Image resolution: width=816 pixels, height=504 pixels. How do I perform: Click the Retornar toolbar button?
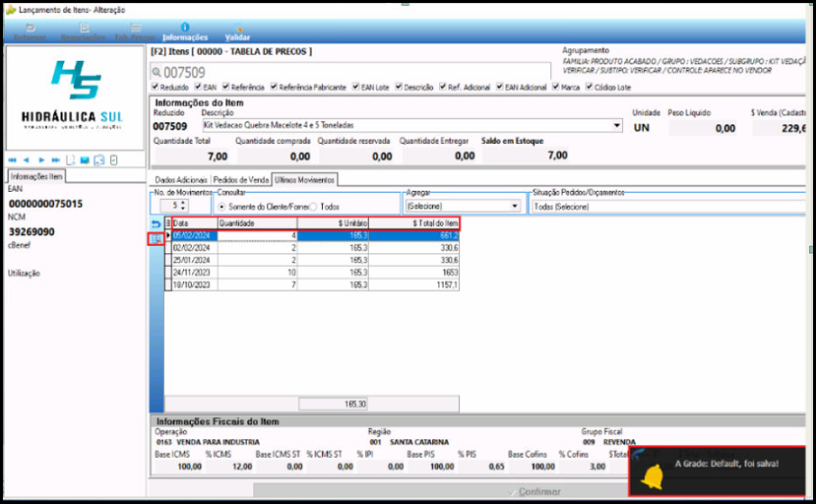tap(30, 32)
